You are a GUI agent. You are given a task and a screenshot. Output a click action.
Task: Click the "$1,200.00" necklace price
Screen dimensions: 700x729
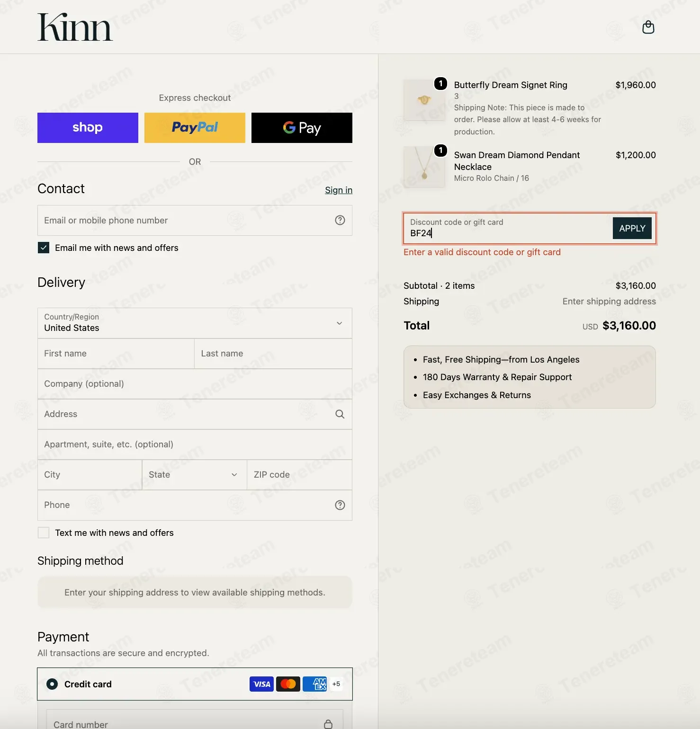(636, 155)
